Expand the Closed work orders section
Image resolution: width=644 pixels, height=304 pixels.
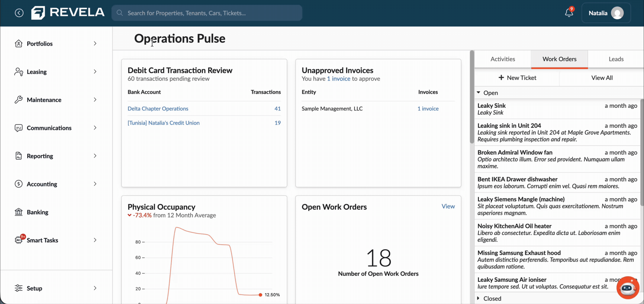479,298
